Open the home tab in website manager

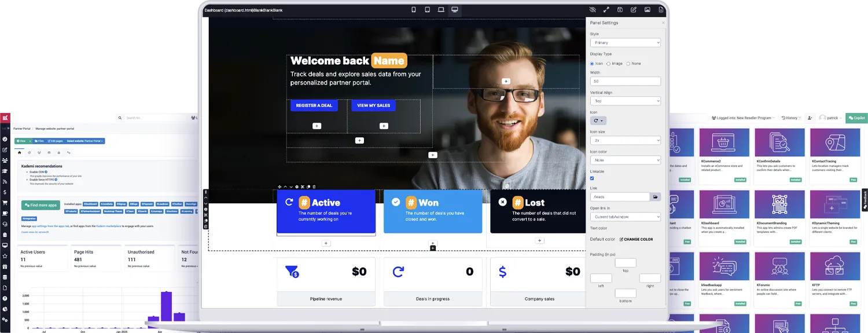tap(19, 152)
